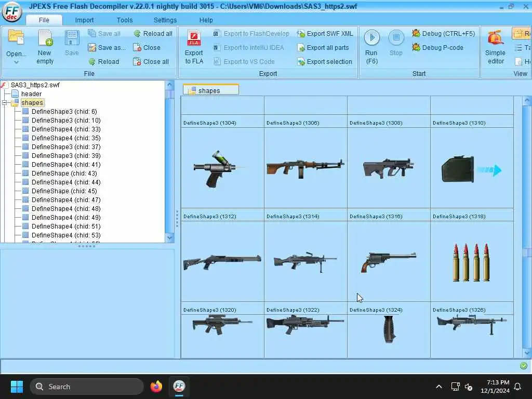
Task: Create a New empty file
Action: click(45, 47)
